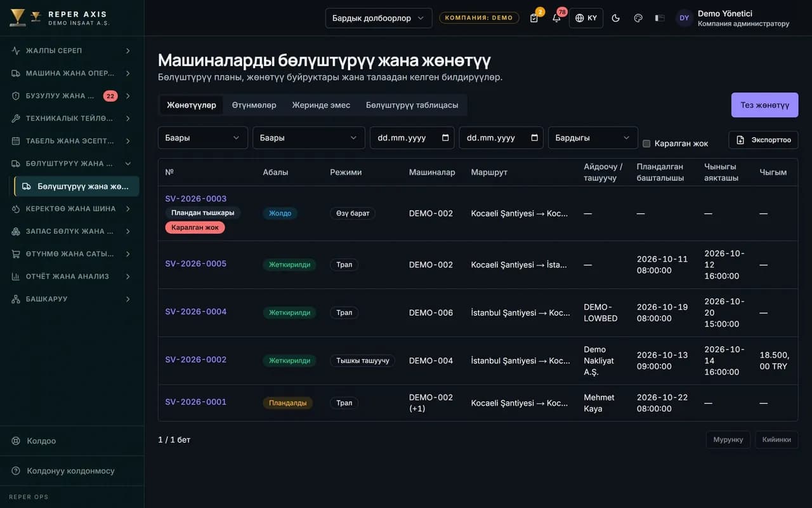Select Бөлүштүрүү жана жө… sidebar subitem
The height and width of the screenshot is (508, 812).
(x=77, y=186)
